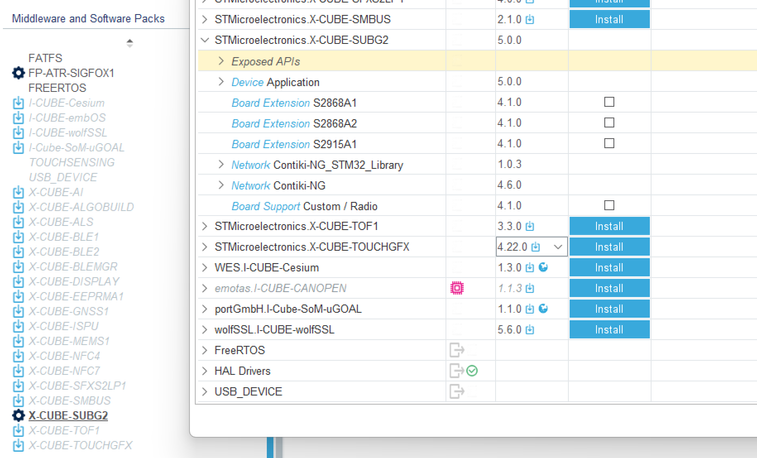Install the emotas.I-CUBE-CANOPEN pack

[x=609, y=288]
